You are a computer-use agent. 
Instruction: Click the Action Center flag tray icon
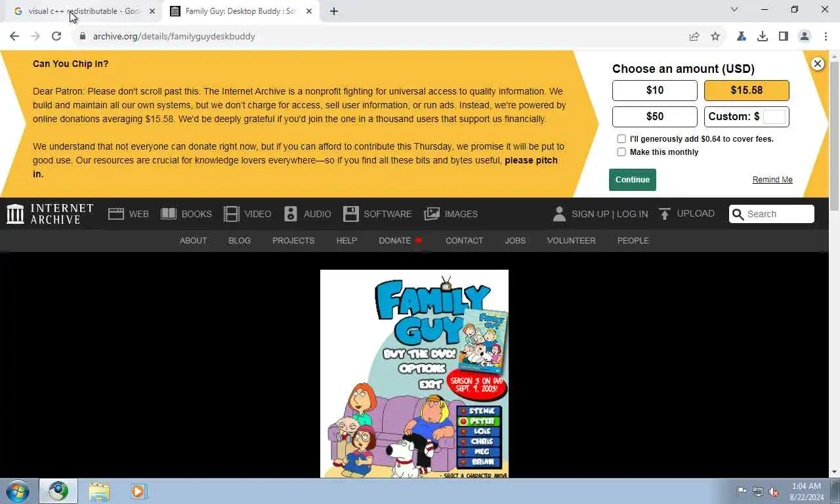(742, 492)
